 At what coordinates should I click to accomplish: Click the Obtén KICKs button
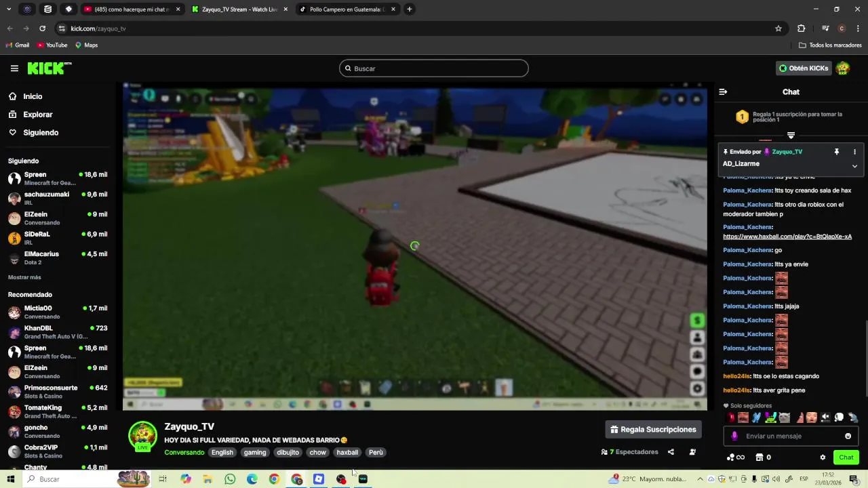[804, 68]
